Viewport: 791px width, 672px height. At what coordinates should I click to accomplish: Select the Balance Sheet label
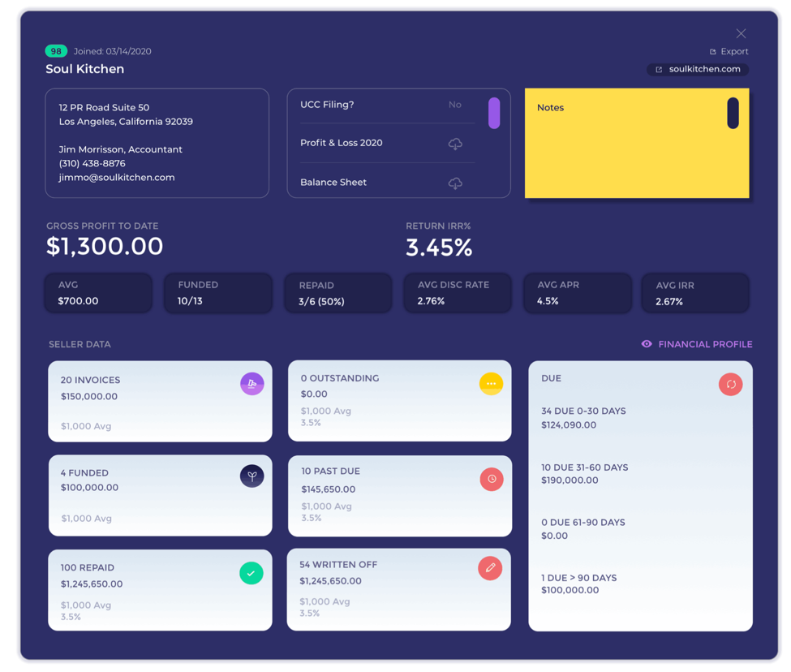click(333, 182)
